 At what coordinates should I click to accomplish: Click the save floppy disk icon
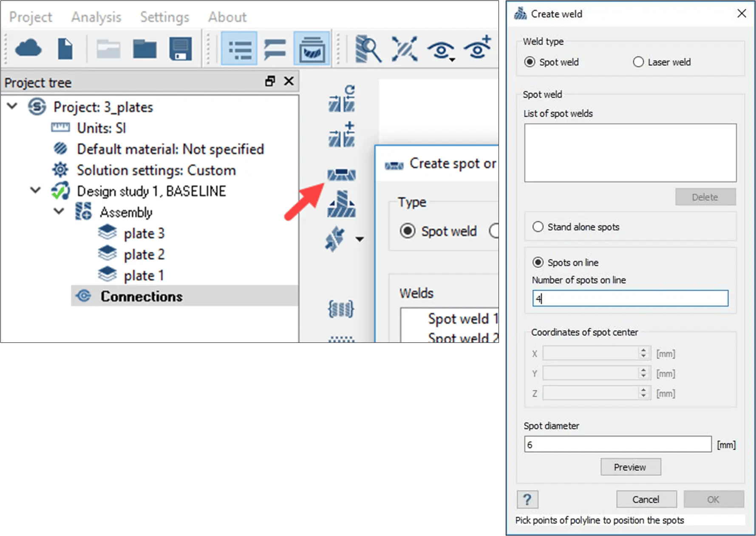point(181,48)
